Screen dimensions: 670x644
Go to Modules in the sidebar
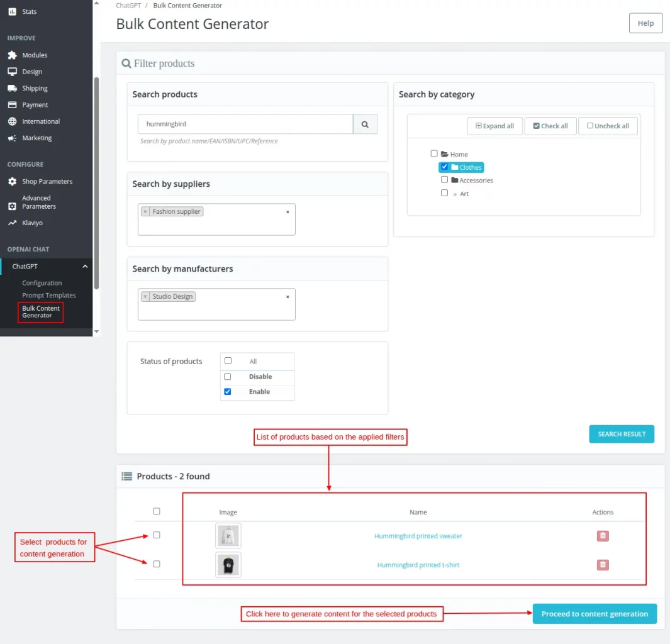pyautogui.click(x=35, y=55)
